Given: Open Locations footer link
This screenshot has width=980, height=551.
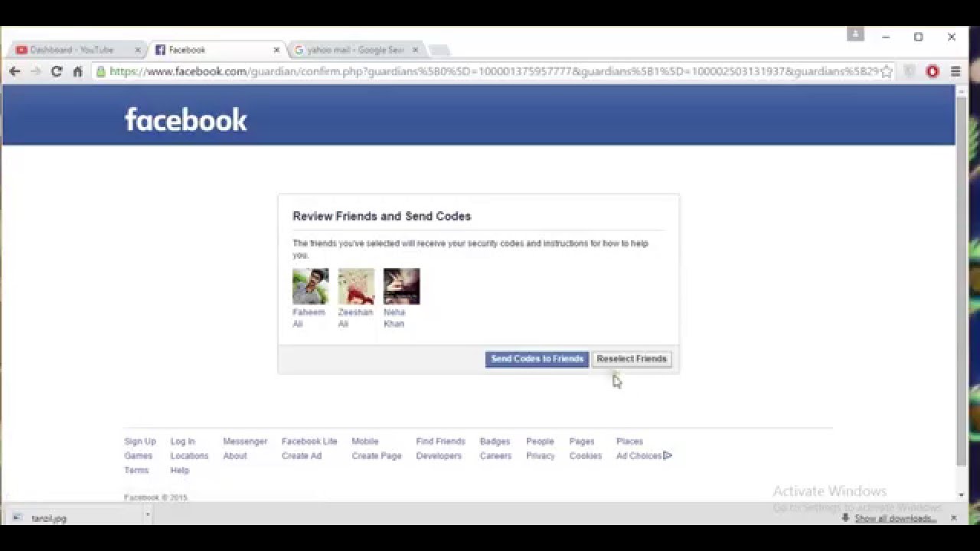Looking at the screenshot, I should [189, 456].
